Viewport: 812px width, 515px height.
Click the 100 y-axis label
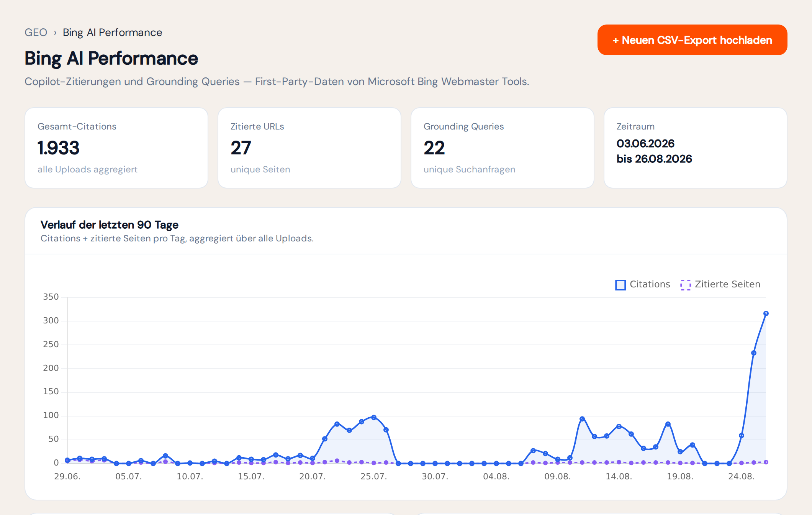pos(51,415)
